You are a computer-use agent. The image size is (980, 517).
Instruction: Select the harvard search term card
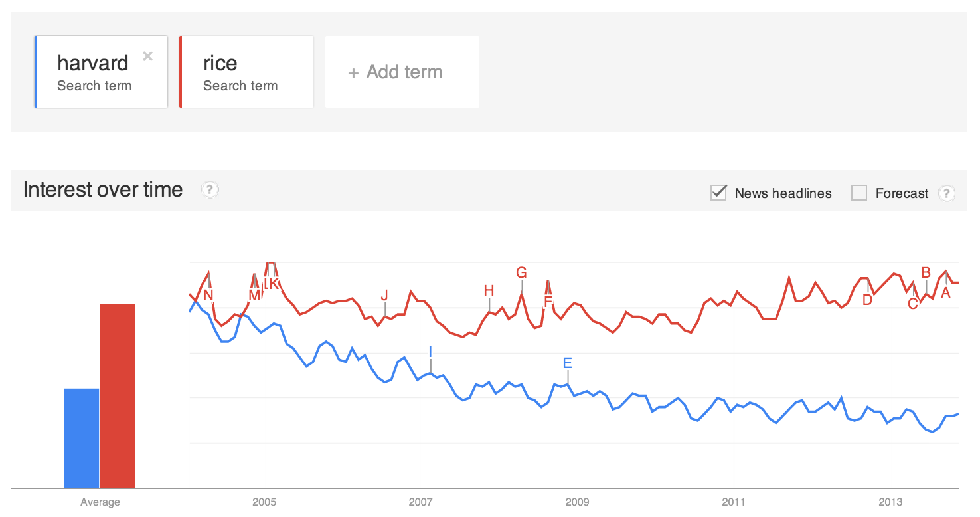pos(93,72)
